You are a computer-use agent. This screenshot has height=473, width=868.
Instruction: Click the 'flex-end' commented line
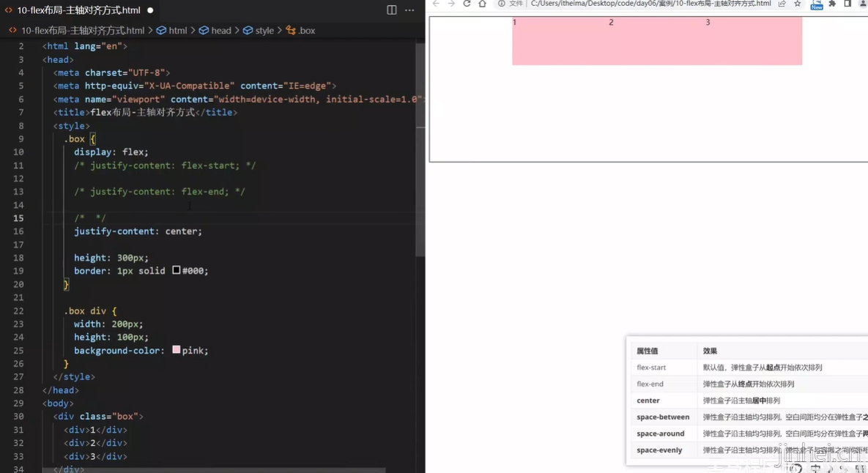point(160,191)
